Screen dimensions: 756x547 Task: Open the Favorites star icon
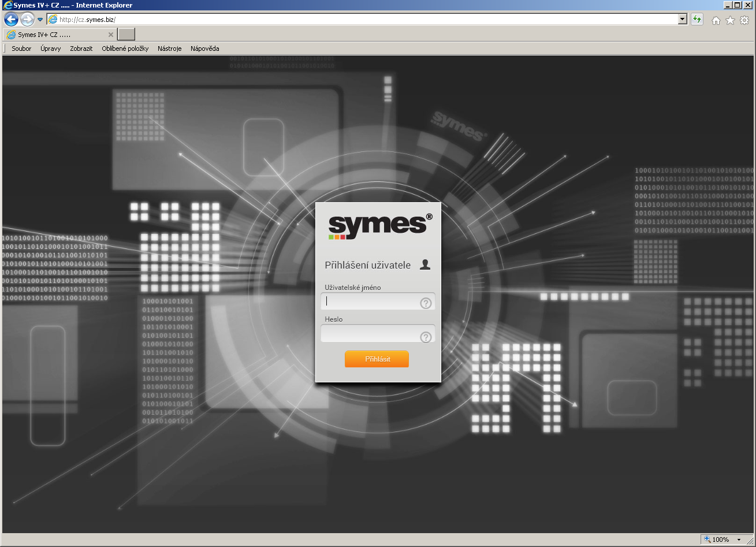[x=730, y=20]
